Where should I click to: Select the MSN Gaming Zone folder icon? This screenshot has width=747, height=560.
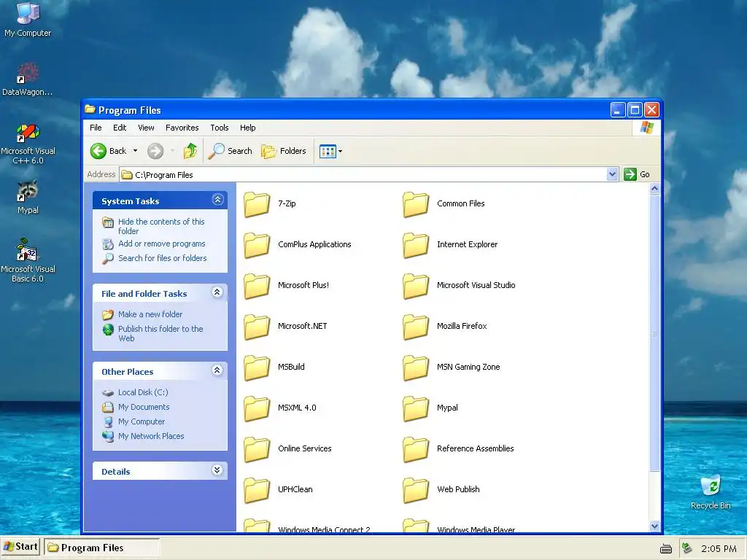click(x=416, y=368)
